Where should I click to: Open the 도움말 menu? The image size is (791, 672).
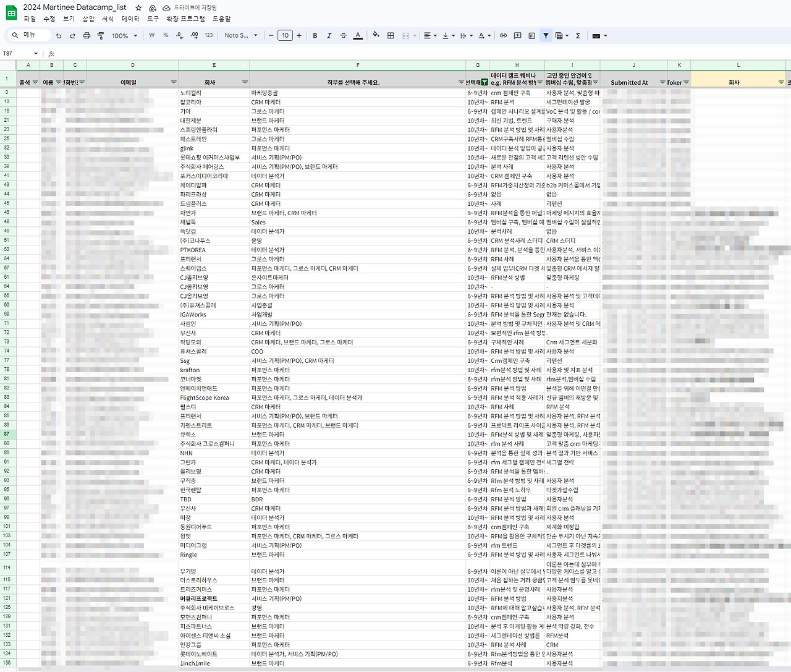(x=222, y=19)
